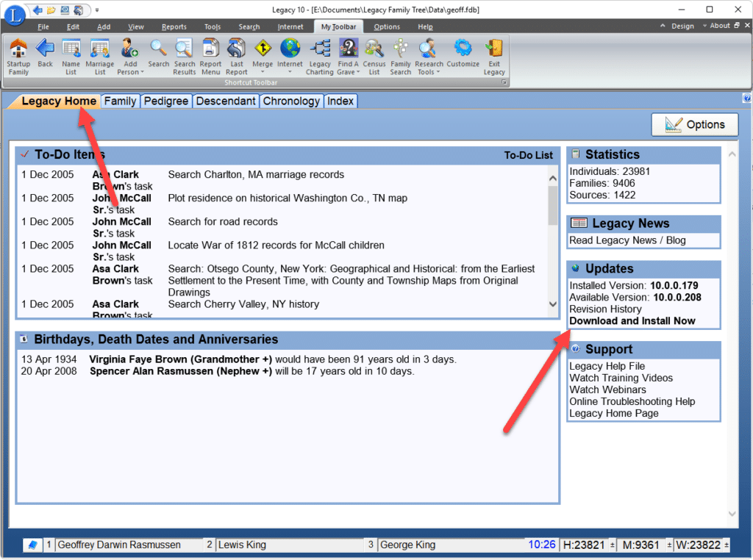
Task: Open the File menu
Action: [43, 27]
